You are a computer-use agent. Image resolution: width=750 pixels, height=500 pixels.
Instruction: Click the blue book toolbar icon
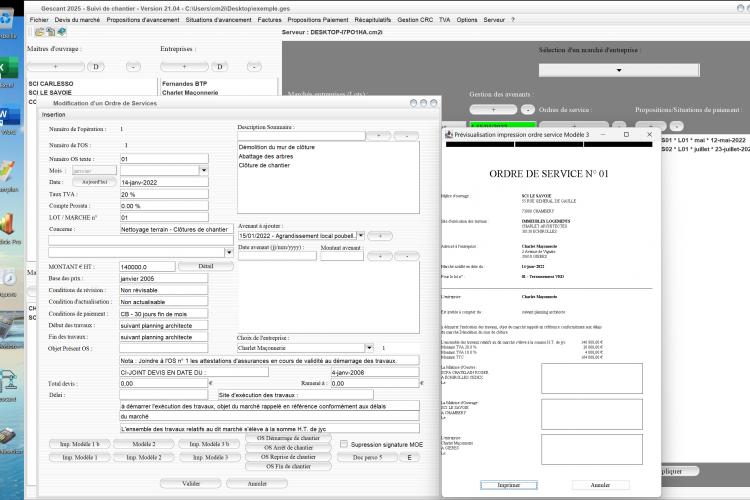(x=62, y=32)
